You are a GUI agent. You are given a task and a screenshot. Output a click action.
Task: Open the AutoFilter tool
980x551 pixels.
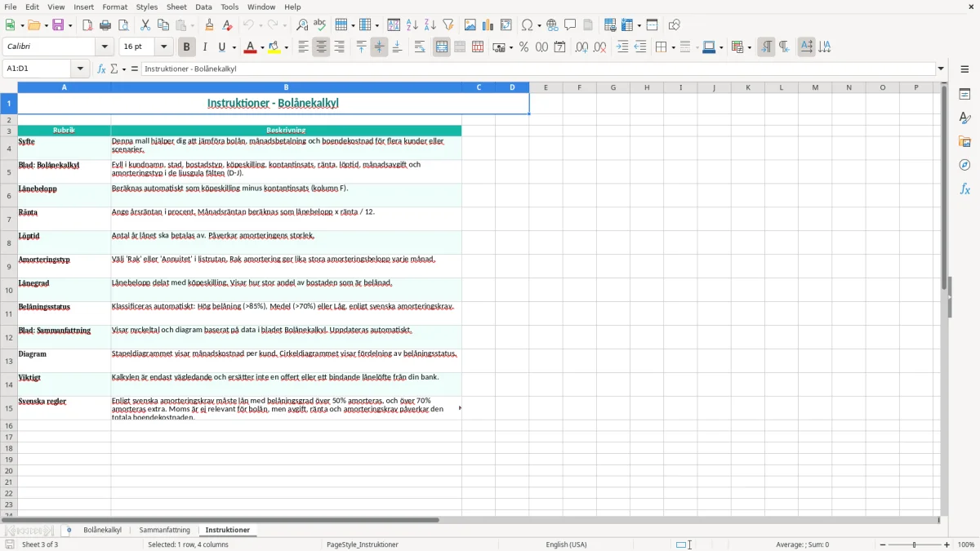pos(448,25)
